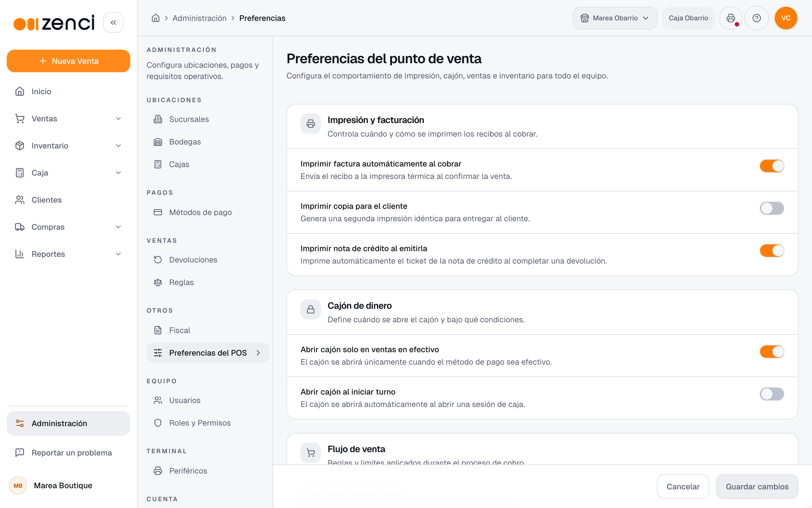The height and width of the screenshot is (508, 812).
Task: Click the Devoluciones return-arrow icon
Action: [x=158, y=260]
